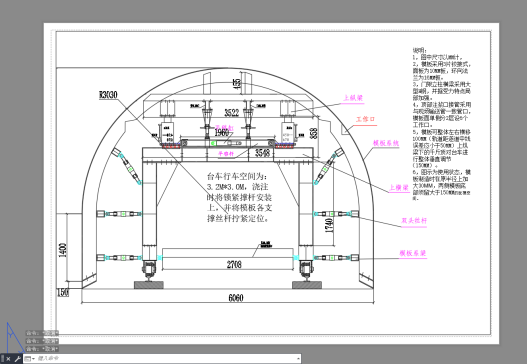Select the 6060 bottom width dimension
The height and width of the screenshot is (364, 527).
coord(236,298)
